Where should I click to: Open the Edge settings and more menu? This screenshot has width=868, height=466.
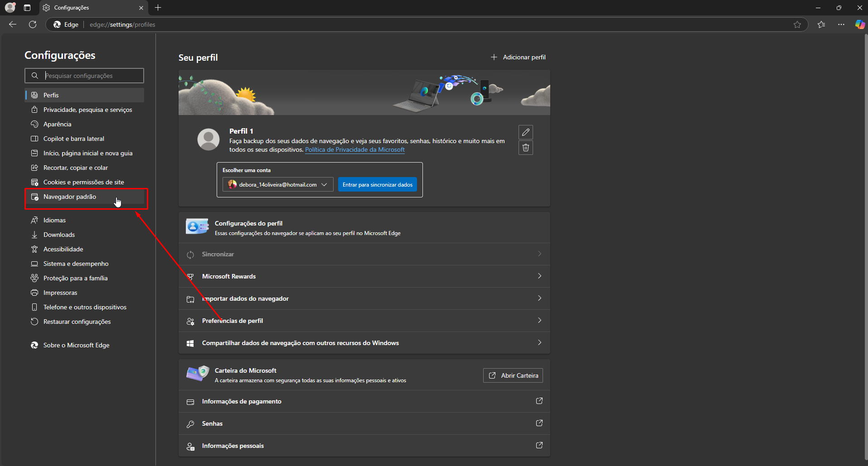(x=841, y=24)
